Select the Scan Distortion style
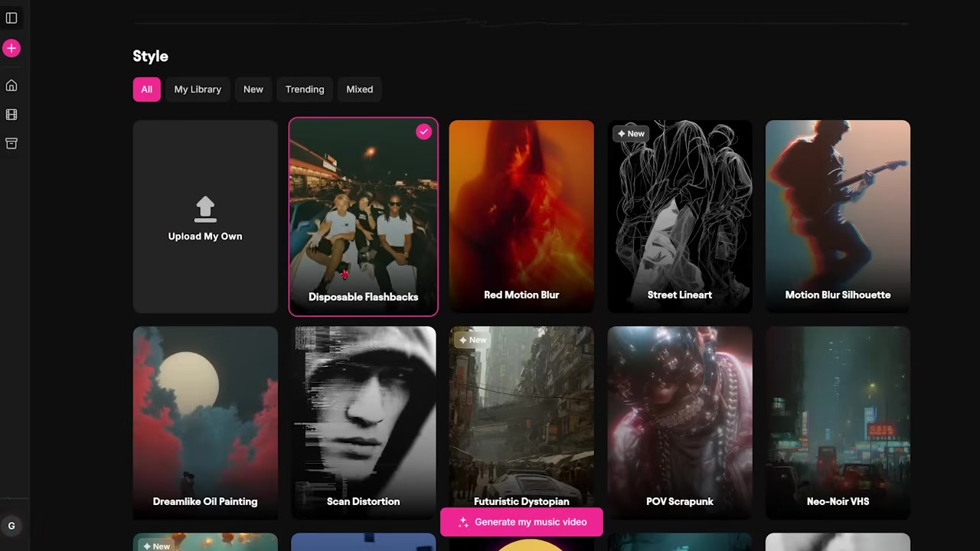The width and height of the screenshot is (980, 551). [x=363, y=423]
